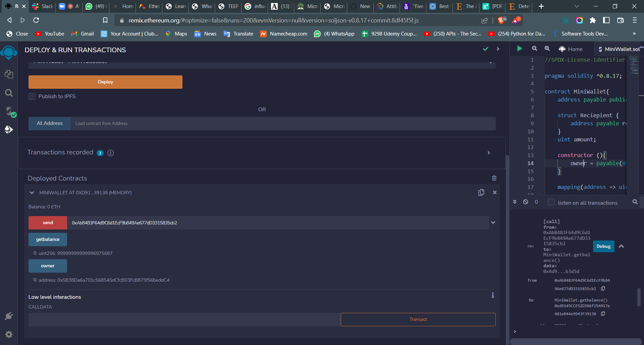The height and width of the screenshot is (345, 644).
Task: Copy the deployed MiniWallet contract address
Action: (x=481, y=192)
